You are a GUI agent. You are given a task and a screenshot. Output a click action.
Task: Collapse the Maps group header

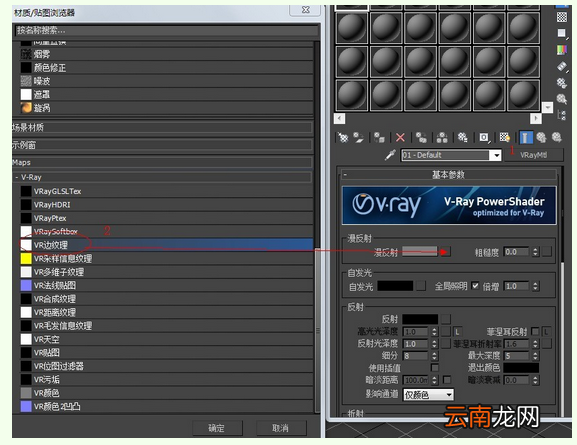[162, 162]
